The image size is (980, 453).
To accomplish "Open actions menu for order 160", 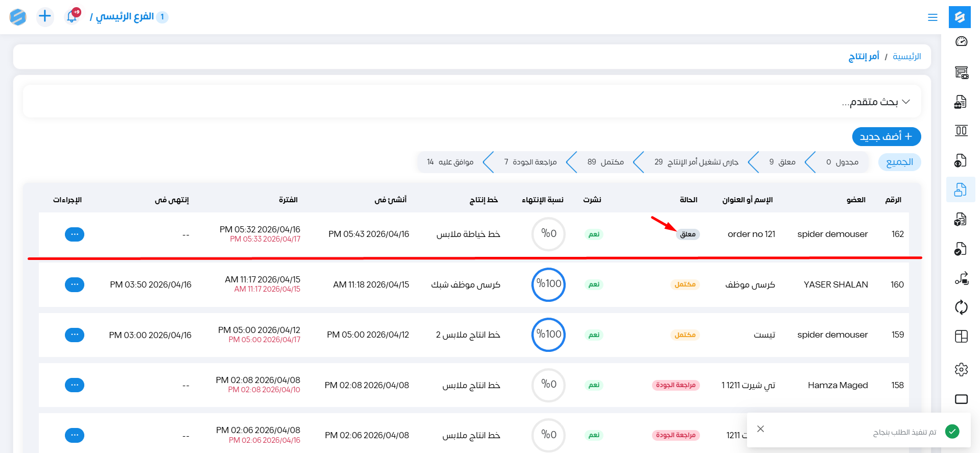I will click(x=75, y=284).
